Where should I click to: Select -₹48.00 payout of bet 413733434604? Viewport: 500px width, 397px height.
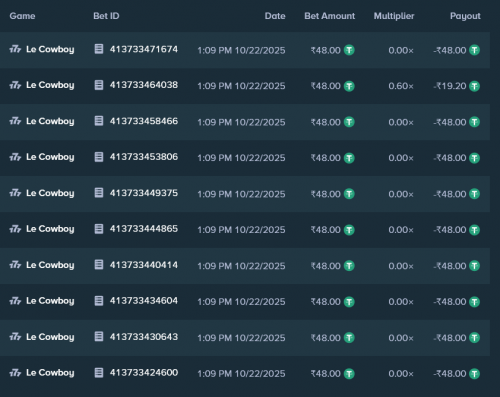click(450, 302)
